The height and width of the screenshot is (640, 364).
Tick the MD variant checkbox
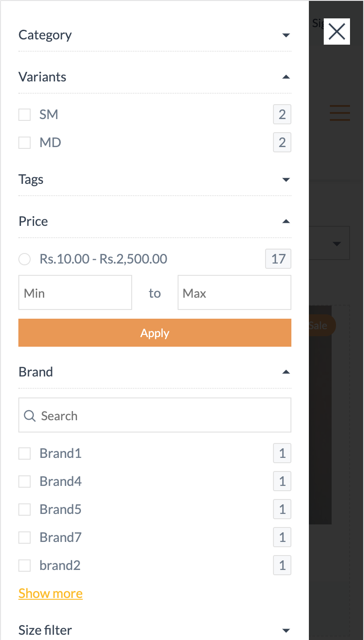click(x=24, y=143)
